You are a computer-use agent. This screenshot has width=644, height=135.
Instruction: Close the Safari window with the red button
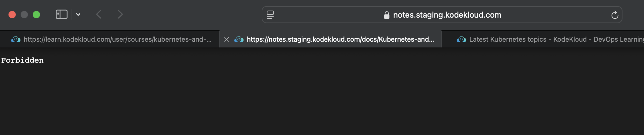coord(12,15)
